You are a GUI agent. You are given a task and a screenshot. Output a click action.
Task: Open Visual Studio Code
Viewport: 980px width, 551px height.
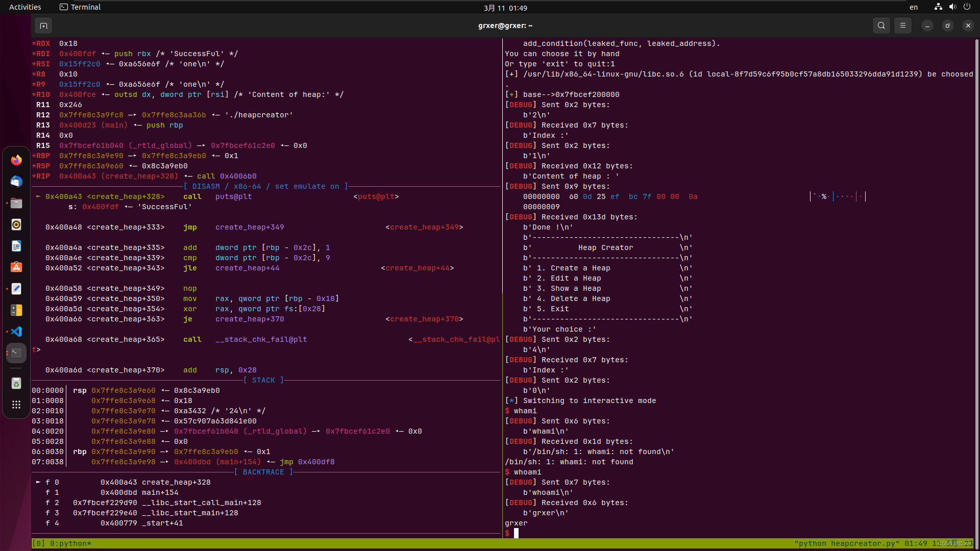point(17,332)
